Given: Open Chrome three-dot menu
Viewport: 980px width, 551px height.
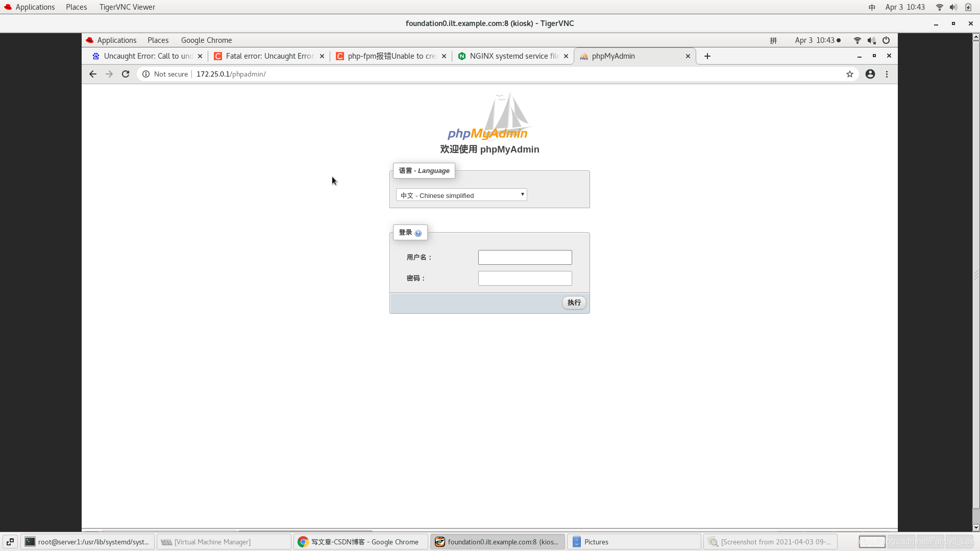Looking at the screenshot, I should click(x=887, y=74).
